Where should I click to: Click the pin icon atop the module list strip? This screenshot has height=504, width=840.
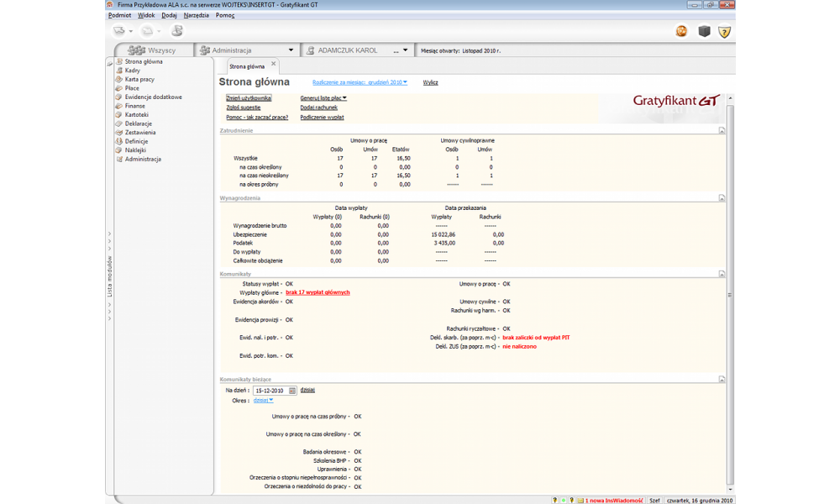pos(110,64)
